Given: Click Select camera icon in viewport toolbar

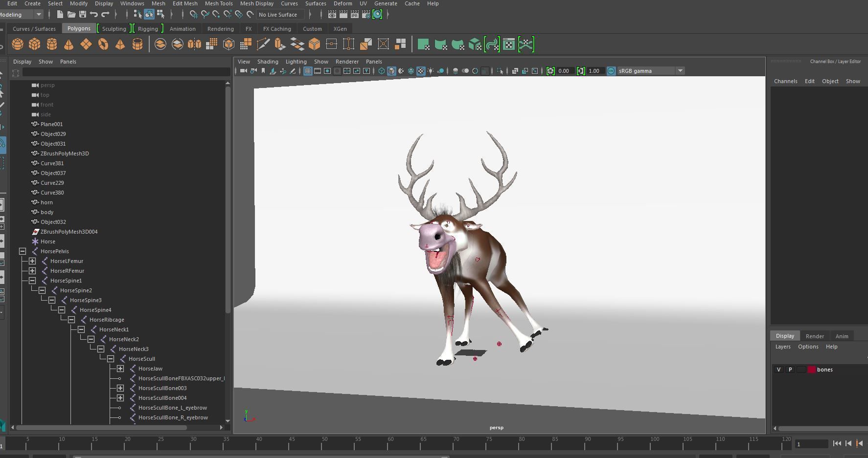Looking at the screenshot, I should point(243,71).
